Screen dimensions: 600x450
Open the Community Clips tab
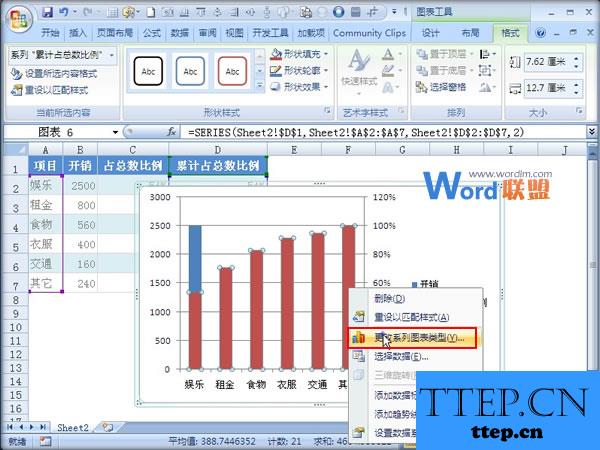[x=369, y=33]
